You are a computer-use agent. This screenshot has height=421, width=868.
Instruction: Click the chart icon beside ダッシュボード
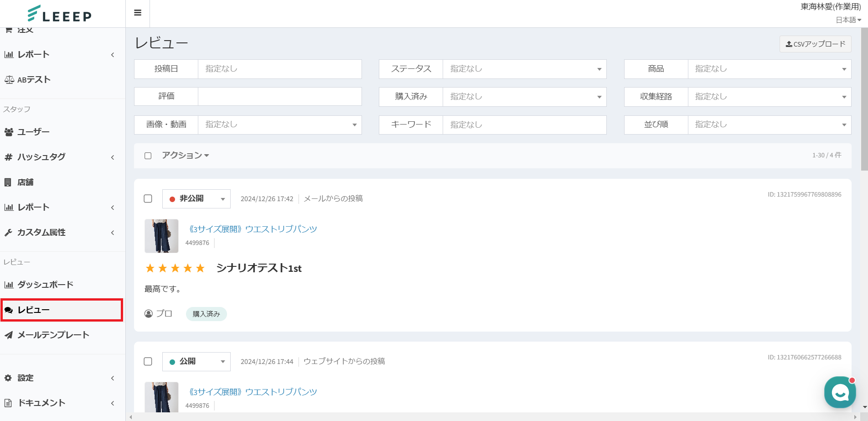click(9, 285)
